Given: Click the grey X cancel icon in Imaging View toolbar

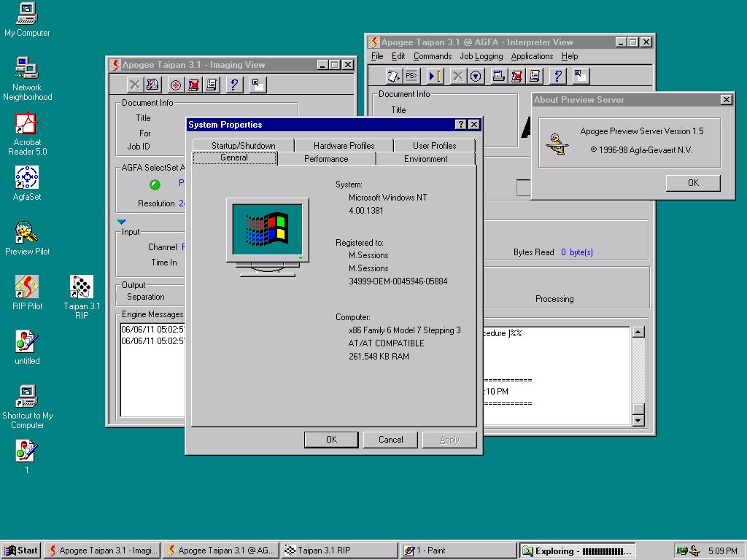Looking at the screenshot, I should coord(135,85).
